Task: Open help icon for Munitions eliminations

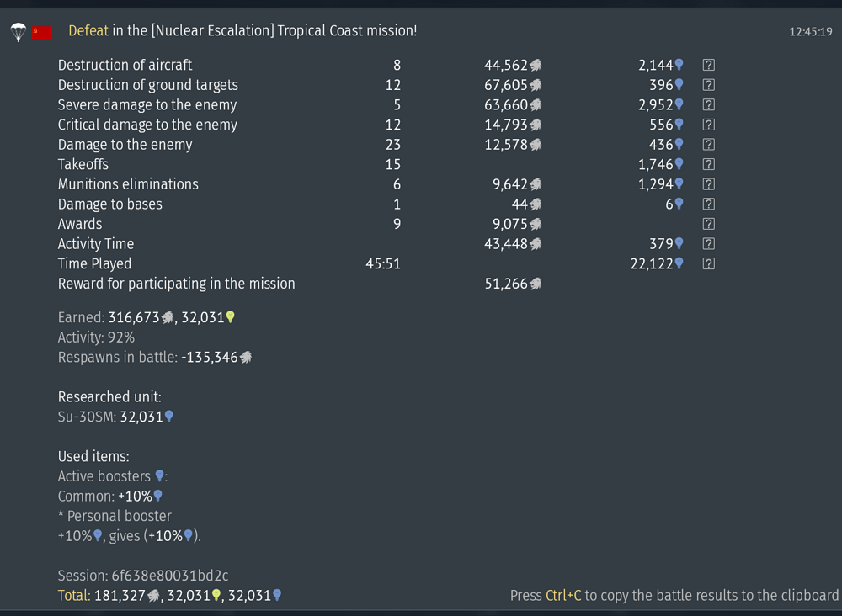Action: [x=708, y=184]
